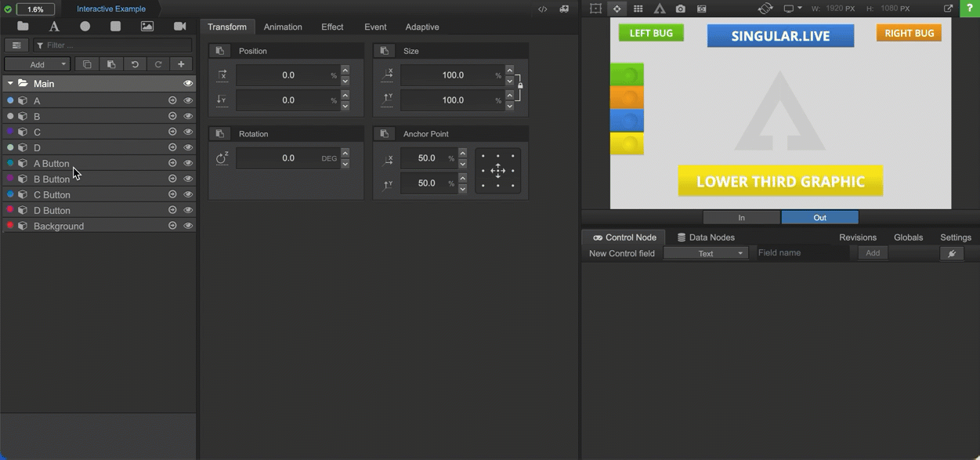The height and width of the screenshot is (460, 980).
Task: Hide layer C with its eye icon
Action: coord(188,132)
